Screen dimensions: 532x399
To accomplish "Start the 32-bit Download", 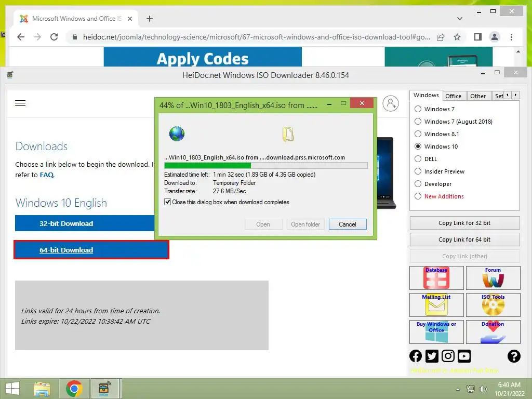I will point(85,223).
